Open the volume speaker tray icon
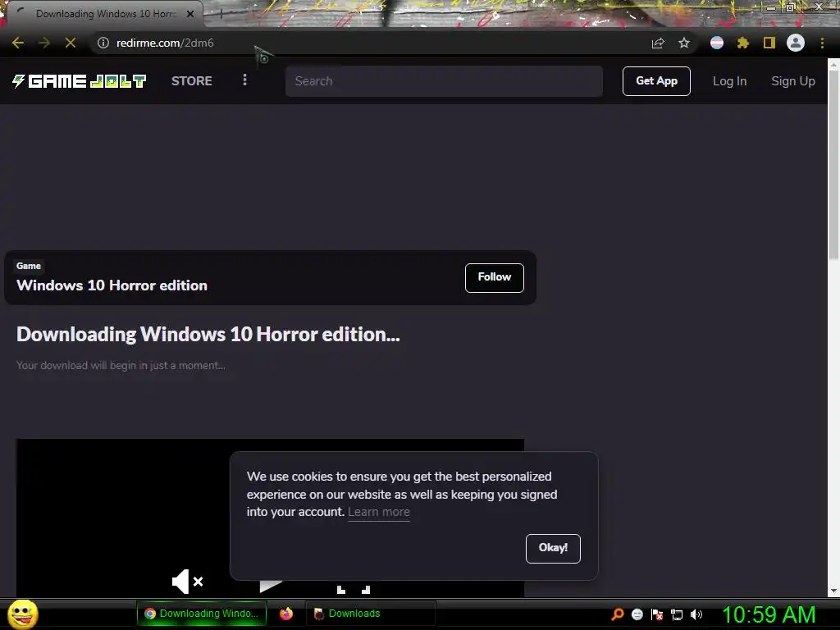 click(x=696, y=614)
